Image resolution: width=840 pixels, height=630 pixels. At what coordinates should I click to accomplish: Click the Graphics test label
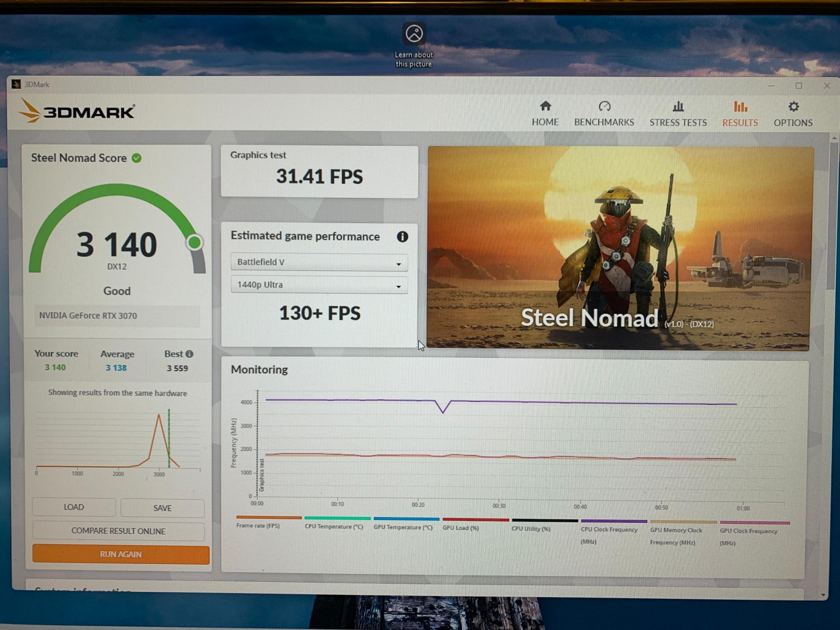coord(258,155)
